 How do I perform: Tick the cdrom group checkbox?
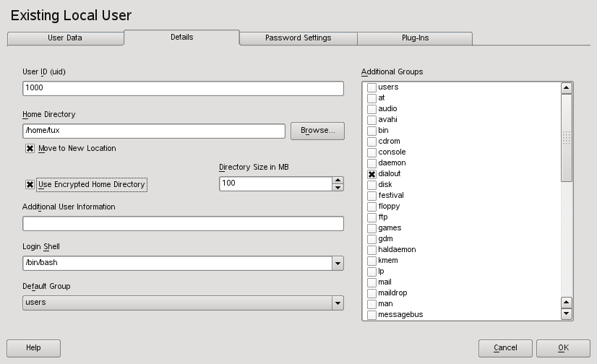click(371, 142)
